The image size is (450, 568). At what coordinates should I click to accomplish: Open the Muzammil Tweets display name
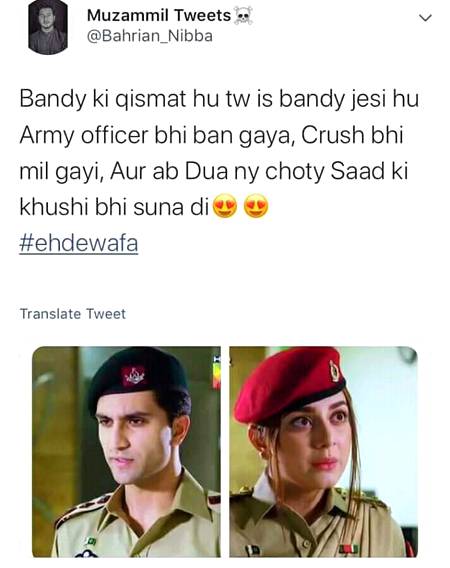point(159,16)
